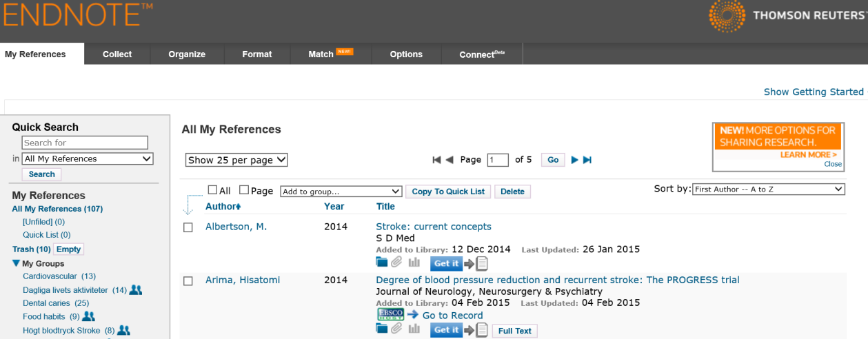Open bar chart icon in Arima row
This screenshot has height=339, width=868.
click(x=414, y=329)
